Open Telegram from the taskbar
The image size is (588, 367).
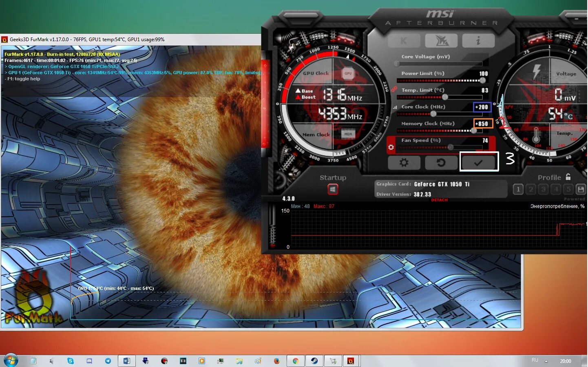pos(108,361)
